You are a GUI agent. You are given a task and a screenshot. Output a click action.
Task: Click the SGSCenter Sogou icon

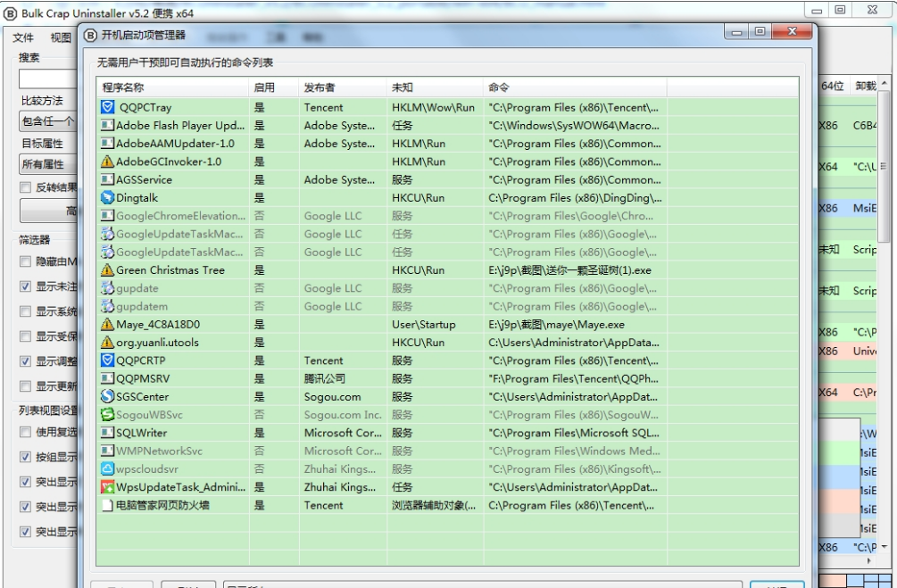click(x=107, y=396)
